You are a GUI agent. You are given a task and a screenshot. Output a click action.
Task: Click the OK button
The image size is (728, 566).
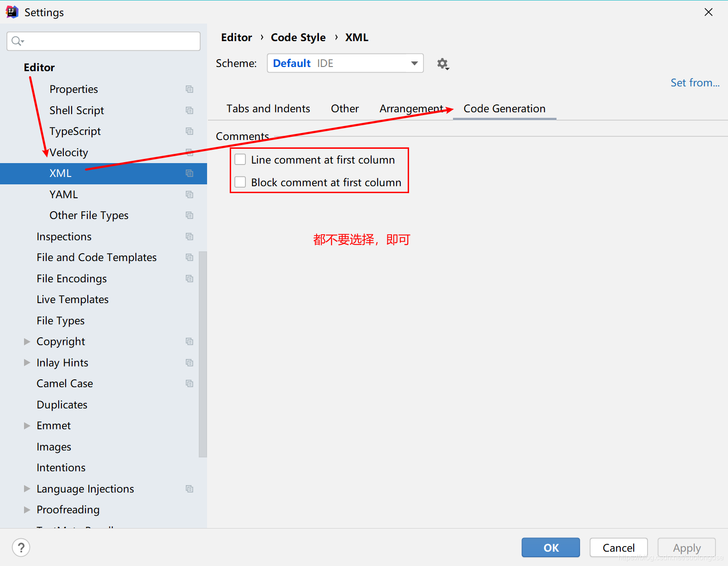point(551,548)
